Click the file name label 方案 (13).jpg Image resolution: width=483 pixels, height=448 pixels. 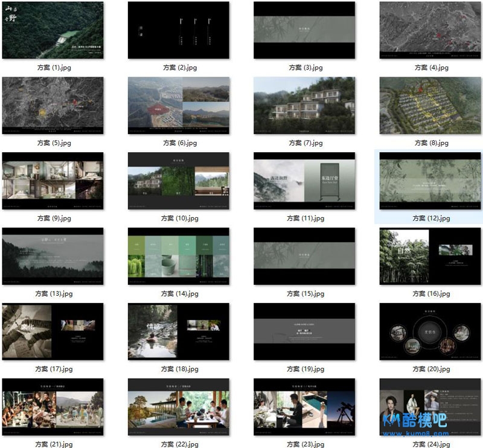[54, 294]
